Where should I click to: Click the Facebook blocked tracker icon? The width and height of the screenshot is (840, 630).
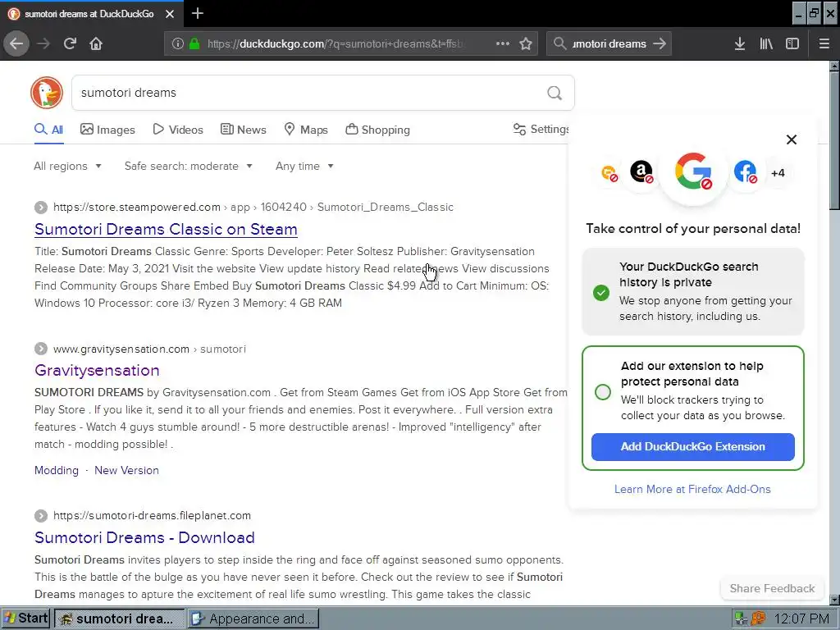coord(745,171)
